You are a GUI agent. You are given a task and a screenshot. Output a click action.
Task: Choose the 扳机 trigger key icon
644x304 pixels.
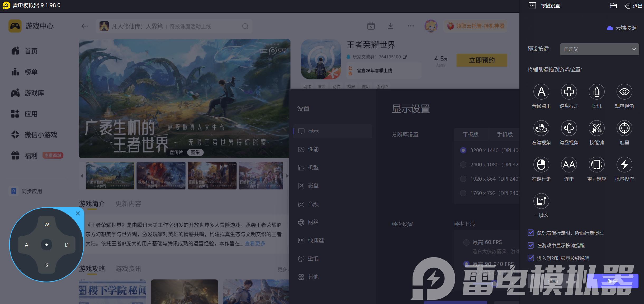[596, 92]
